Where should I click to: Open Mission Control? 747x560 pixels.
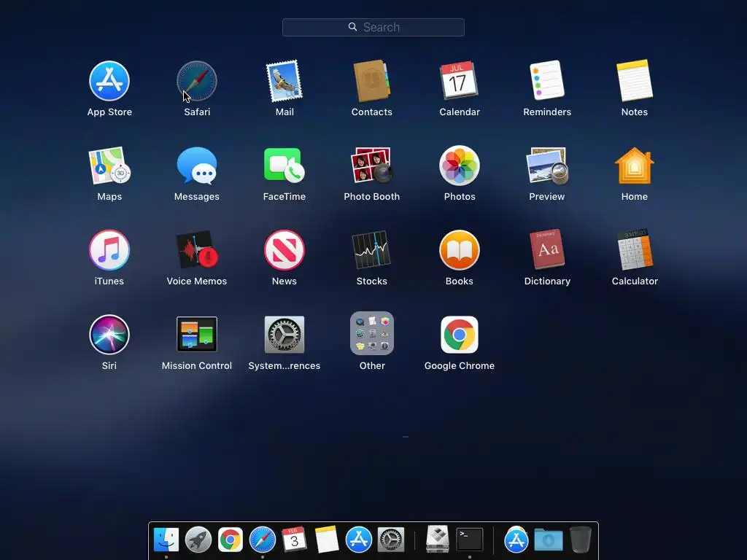(197, 334)
